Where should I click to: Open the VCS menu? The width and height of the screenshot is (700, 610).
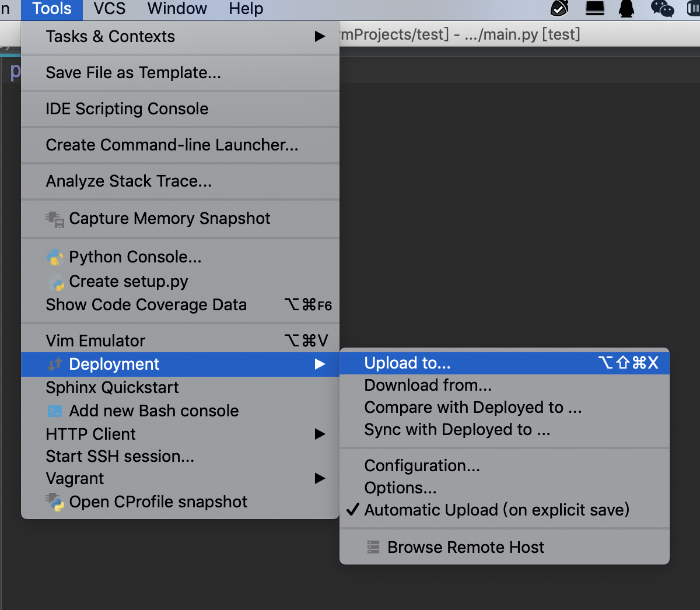coord(108,9)
